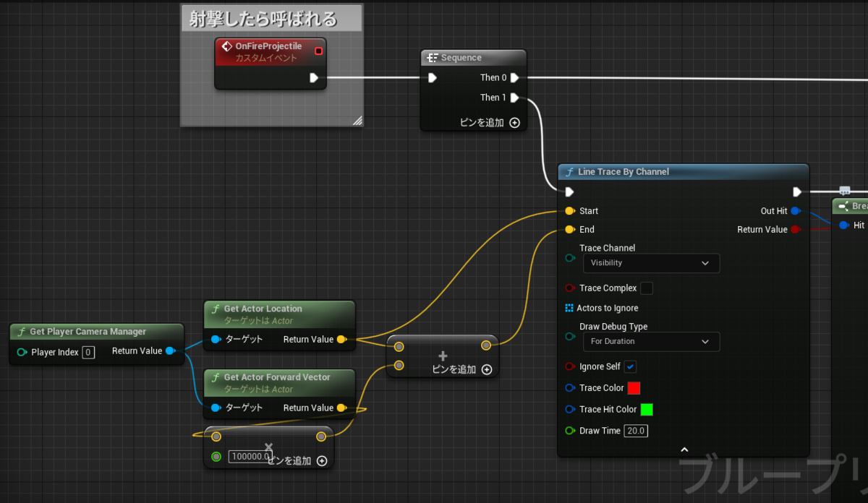Image resolution: width=868 pixels, height=503 pixels.
Task: Click Get Player Camera Manager Return Value pin
Action: point(170,351)
